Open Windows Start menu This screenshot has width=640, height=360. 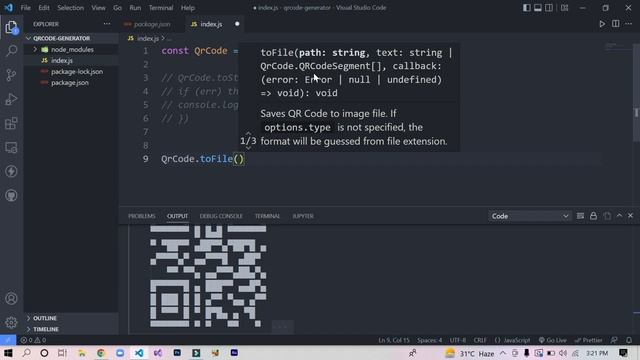[x=8, y=353]
